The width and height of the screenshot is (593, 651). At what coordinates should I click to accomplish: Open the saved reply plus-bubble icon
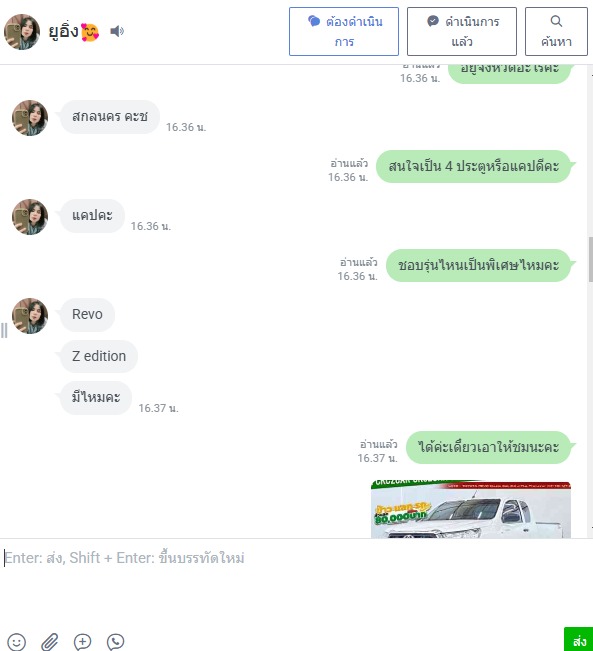point(82,642)
